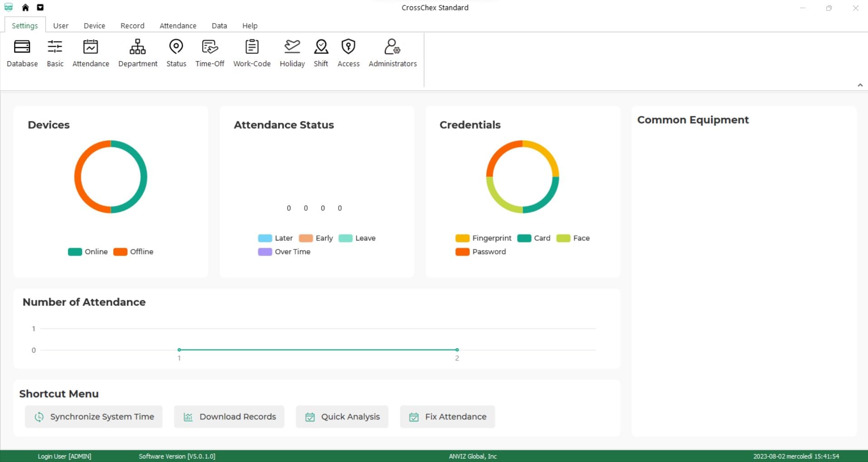Click "ANVIZ Global, Inc" status text
The width and height of the screenshot is (868, 462).
(x=473, y=456)
